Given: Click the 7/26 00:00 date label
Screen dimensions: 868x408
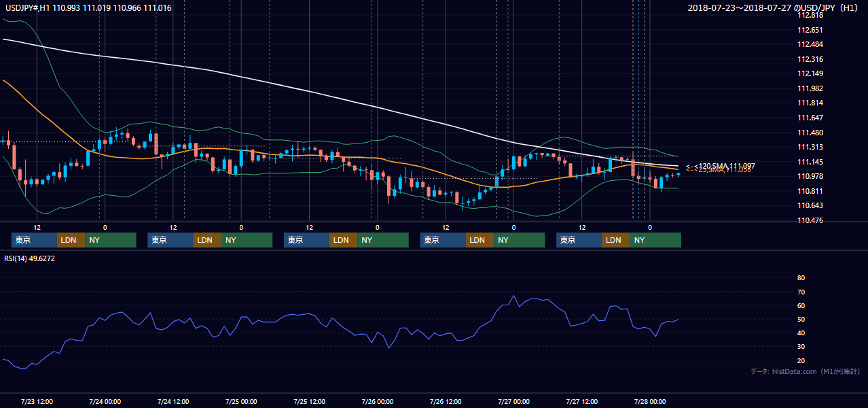Looking at the screenshot, I should pos(377,401).
